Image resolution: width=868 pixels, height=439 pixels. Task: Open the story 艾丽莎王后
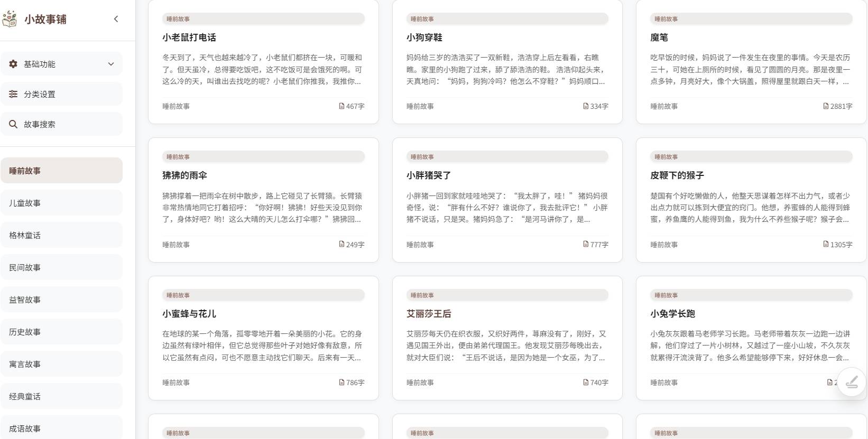tap(429, 314)
